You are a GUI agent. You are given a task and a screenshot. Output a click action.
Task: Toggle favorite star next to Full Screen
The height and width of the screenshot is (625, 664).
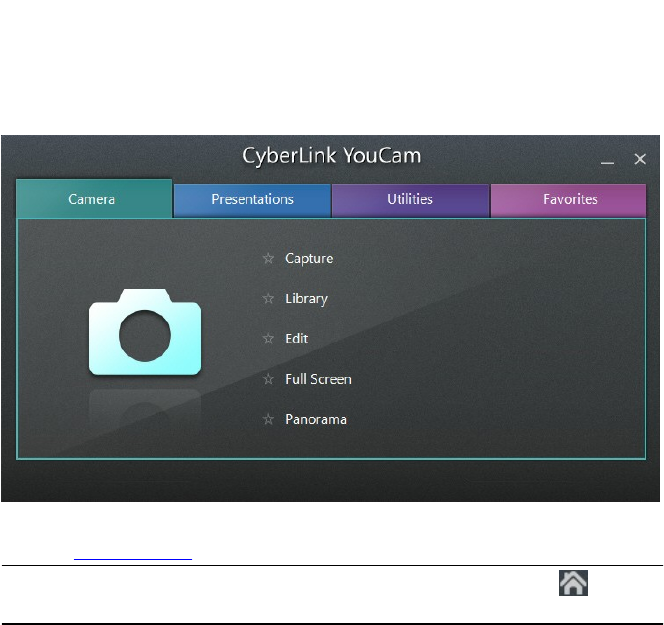coord(268,379)
